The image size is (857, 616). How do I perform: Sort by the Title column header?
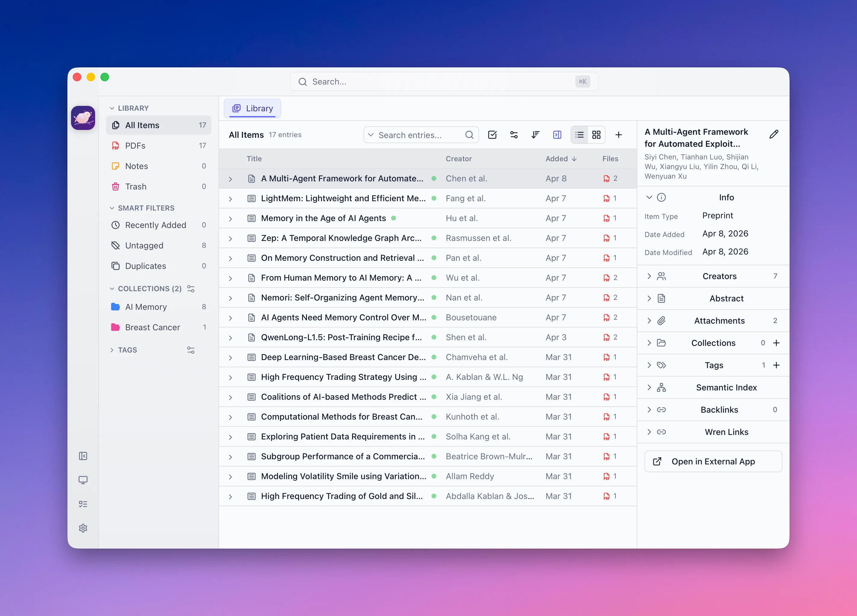click(x=254, y=159)
